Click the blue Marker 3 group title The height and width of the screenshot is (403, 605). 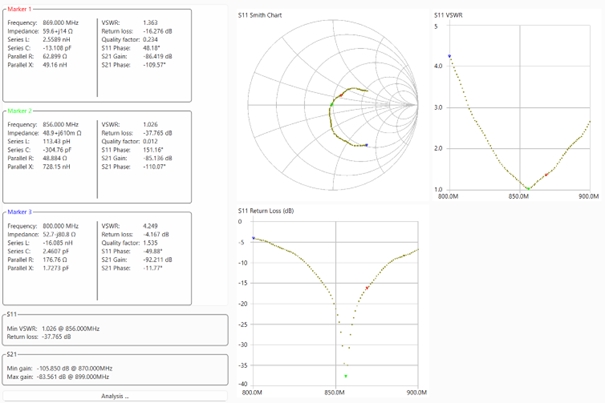click(x=20, y=212)
